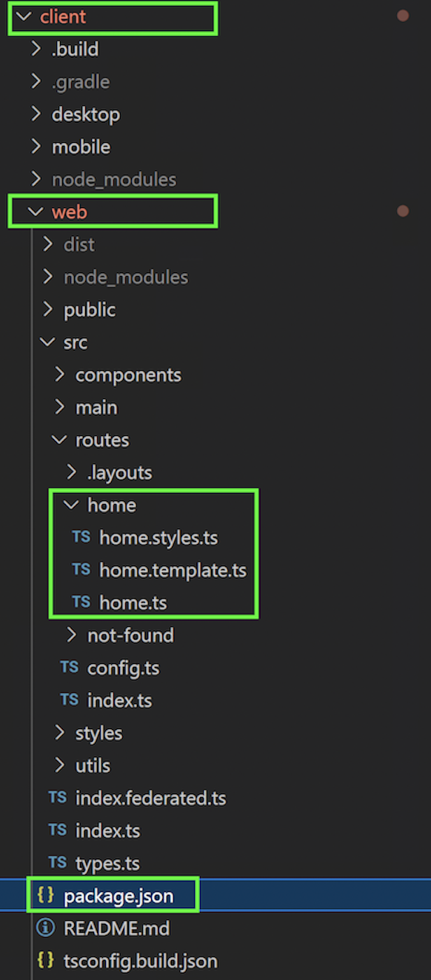
Task: Collapse the web folder chevron
Action: (x=36, y=212)
